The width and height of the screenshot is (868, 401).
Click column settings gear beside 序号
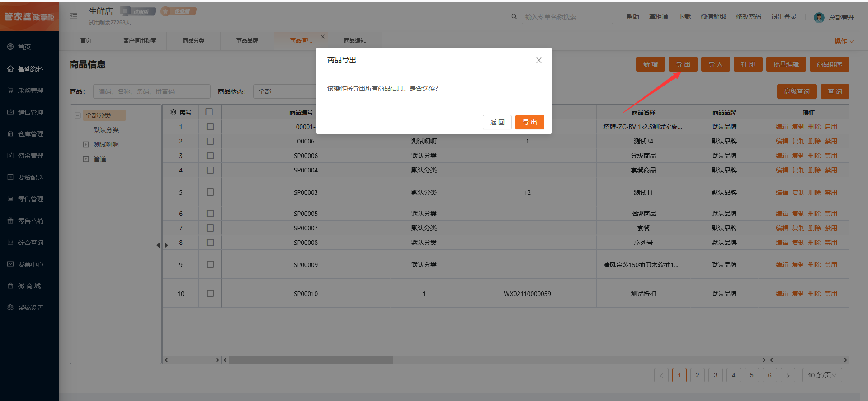tap(173, 112)
